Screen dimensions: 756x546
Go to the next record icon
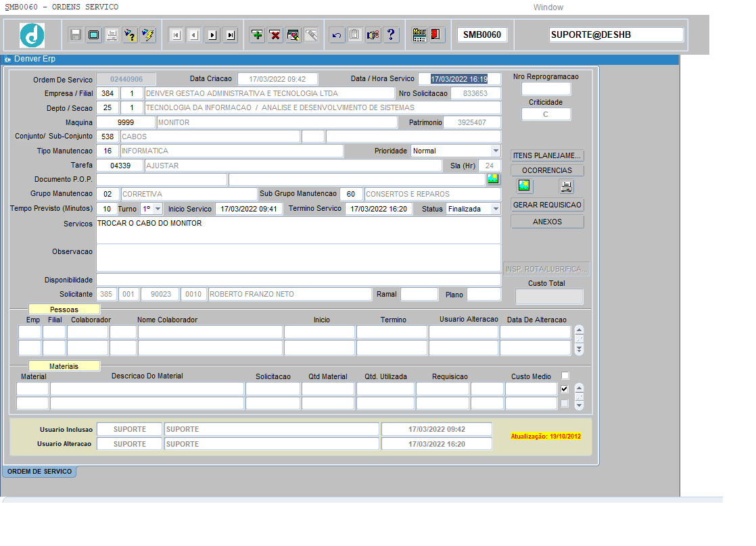[x=212, y=35]
